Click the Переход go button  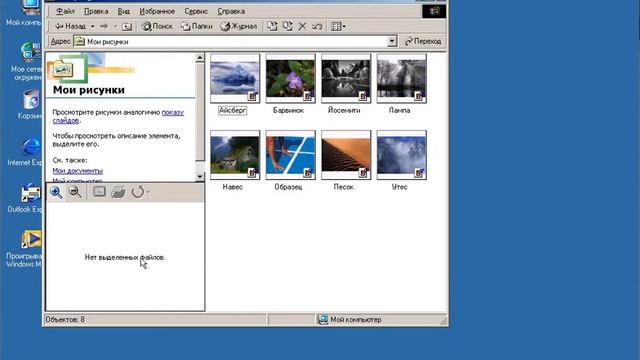coord(423,41)
